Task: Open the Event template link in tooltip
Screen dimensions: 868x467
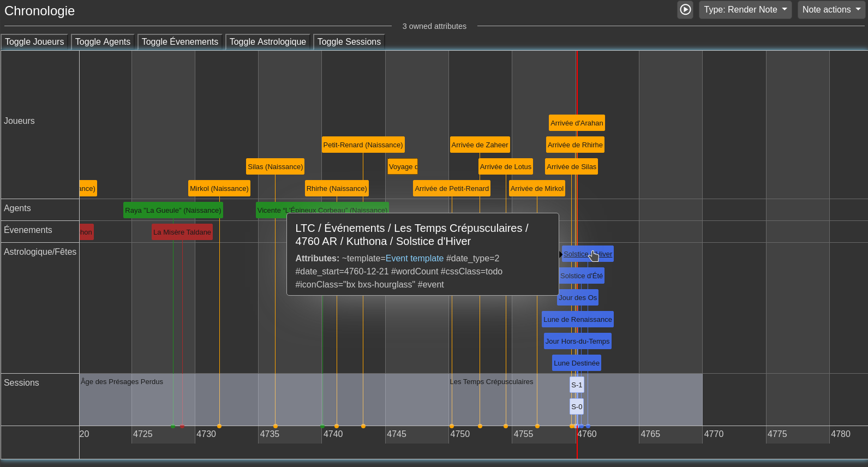Action: 414,259
